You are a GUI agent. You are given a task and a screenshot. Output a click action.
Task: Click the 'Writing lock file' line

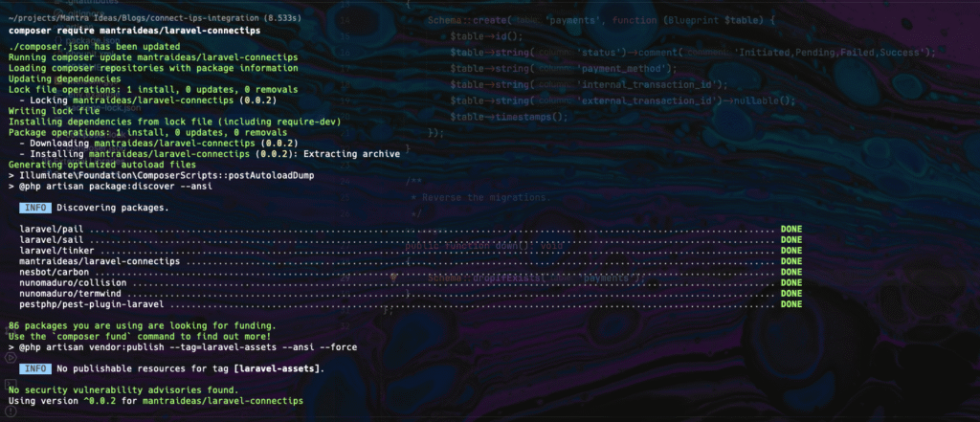coord(55,111)
